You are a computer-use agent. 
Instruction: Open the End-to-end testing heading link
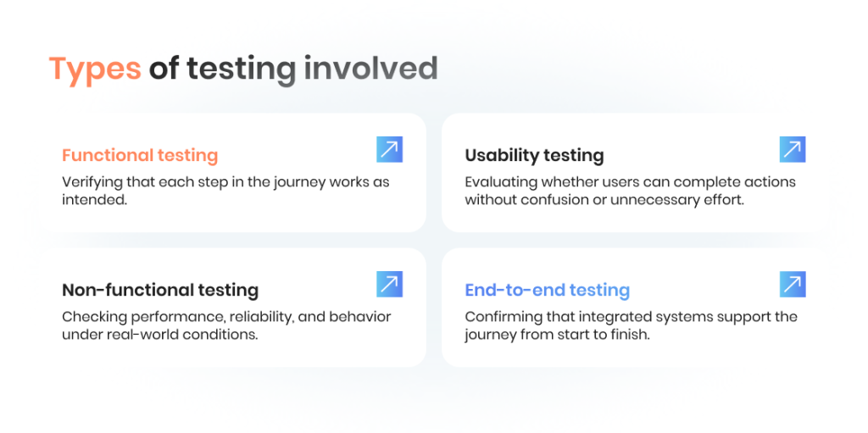pos(547,291)
